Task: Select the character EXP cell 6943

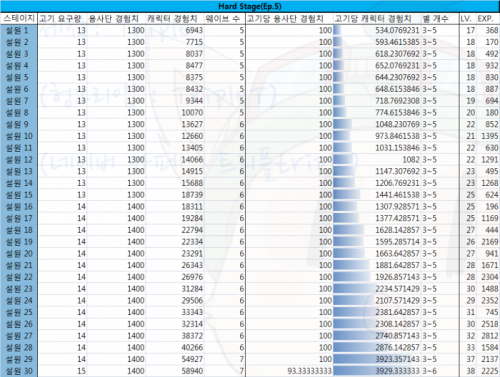Action: click(175, 30)
